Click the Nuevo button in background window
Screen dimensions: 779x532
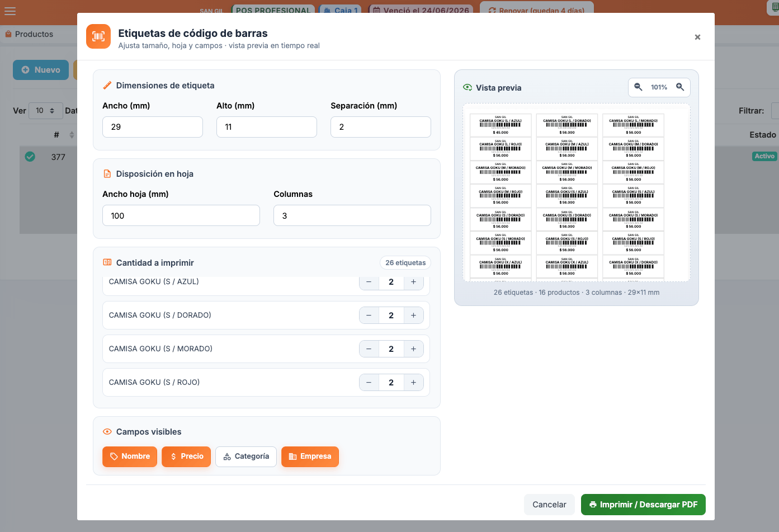[x=41, y=70]
